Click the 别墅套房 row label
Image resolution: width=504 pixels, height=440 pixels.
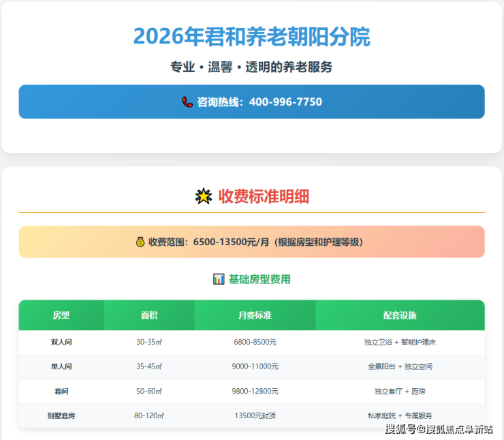pos(61,415)
